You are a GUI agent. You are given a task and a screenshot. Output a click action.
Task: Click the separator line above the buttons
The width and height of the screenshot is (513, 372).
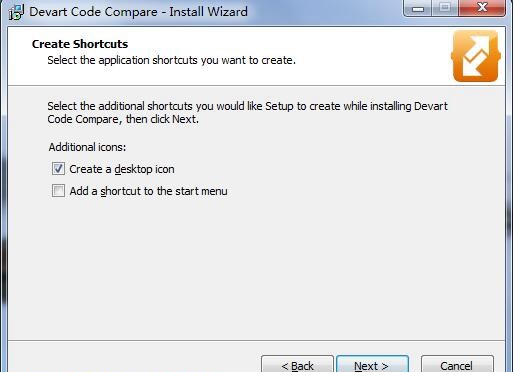coord(256,340)
